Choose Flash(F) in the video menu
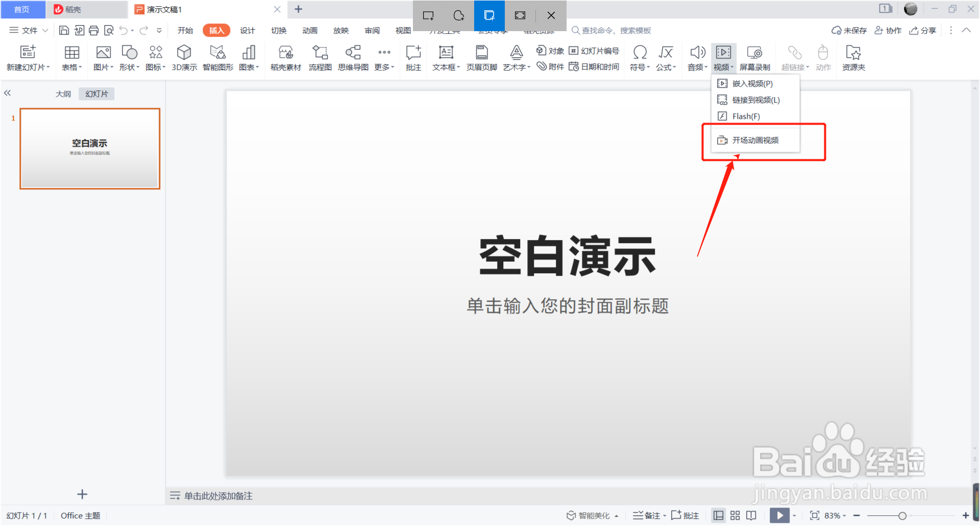The image size is (980, 526). tap(755, 116)
